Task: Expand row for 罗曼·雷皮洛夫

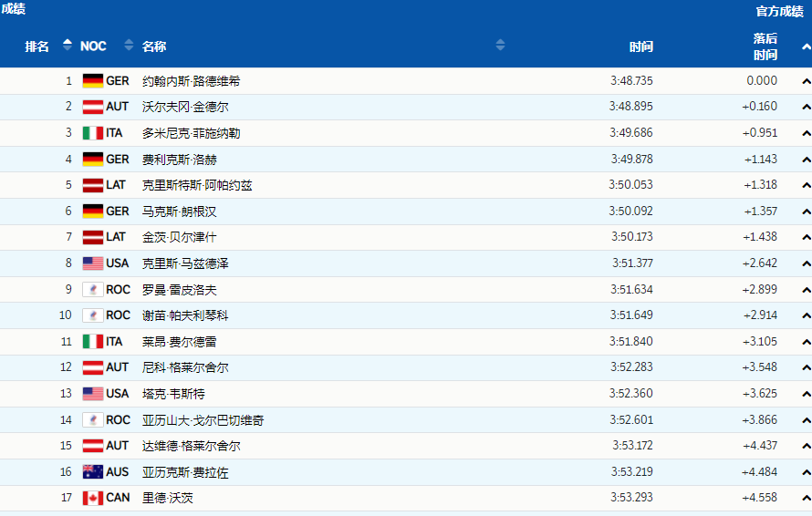Action: (806, 290)
